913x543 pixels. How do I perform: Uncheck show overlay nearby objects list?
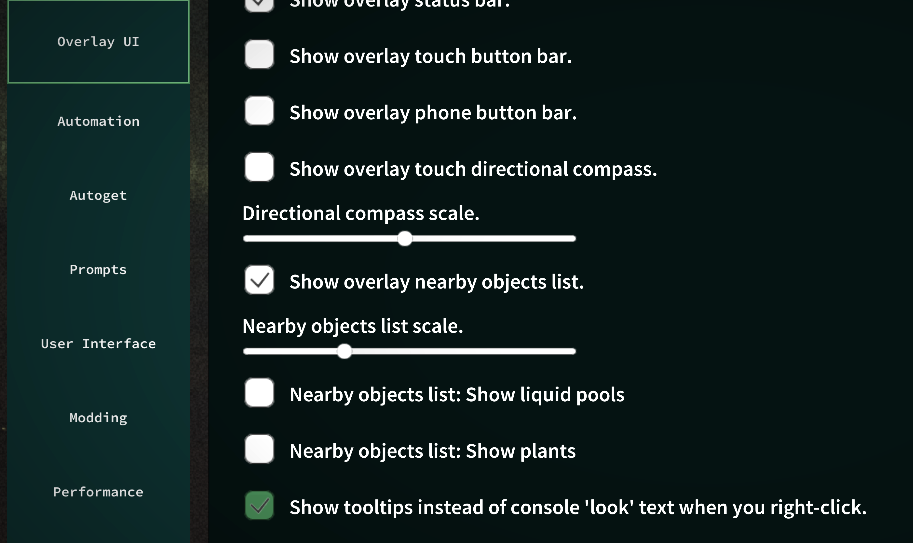click(x=259, y=280)
